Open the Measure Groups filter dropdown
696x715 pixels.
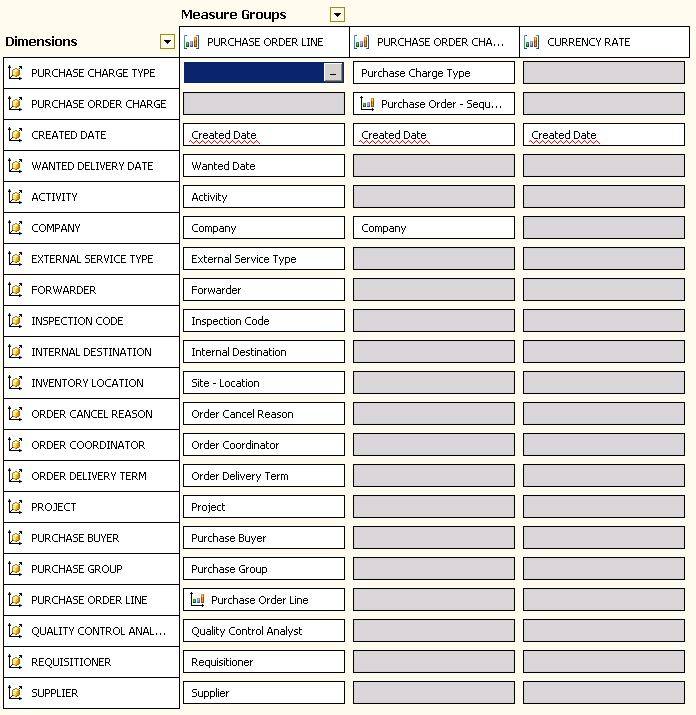coord(337,15)
